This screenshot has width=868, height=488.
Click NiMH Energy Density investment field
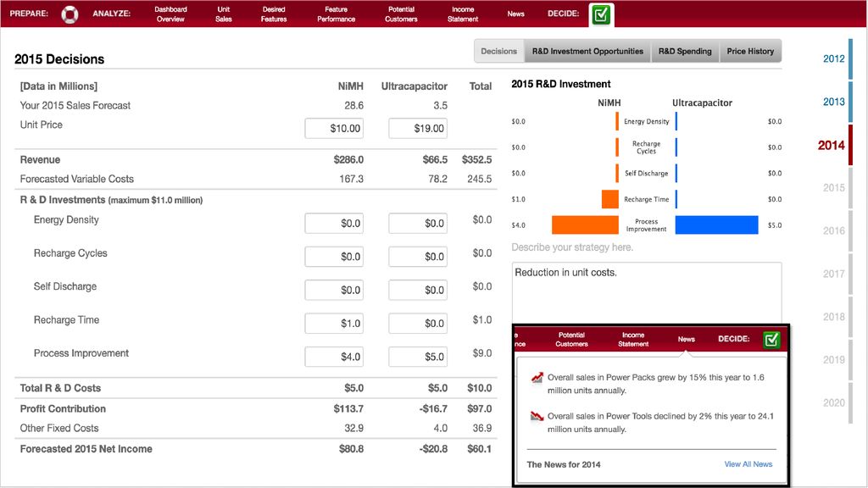pos(334,224)
